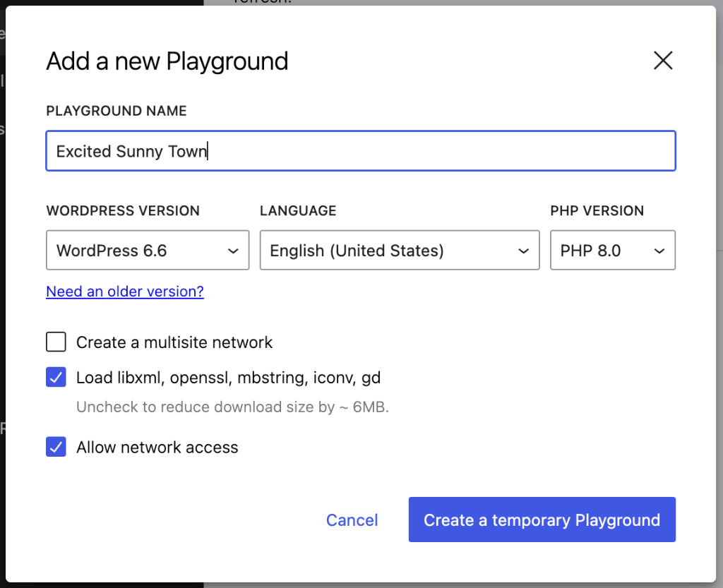Click the 'Add a new Playground' heading
This screenshot has height=588, width=723.
click(167, 61)
